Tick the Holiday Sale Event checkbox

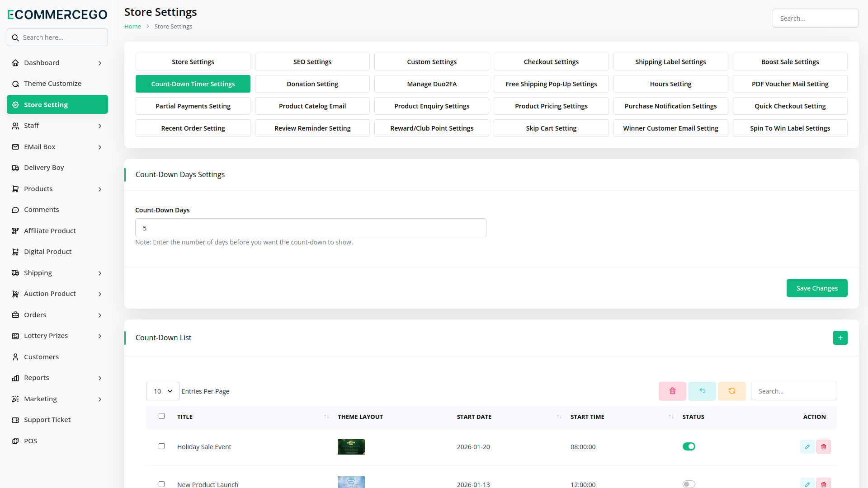coord(161,446)
